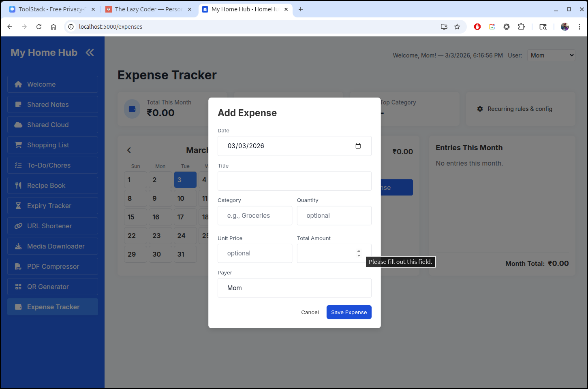Screen dimensions: 588x389
Task: Open the Chrome three-dot menu
Action: click(x=579, y=27)
